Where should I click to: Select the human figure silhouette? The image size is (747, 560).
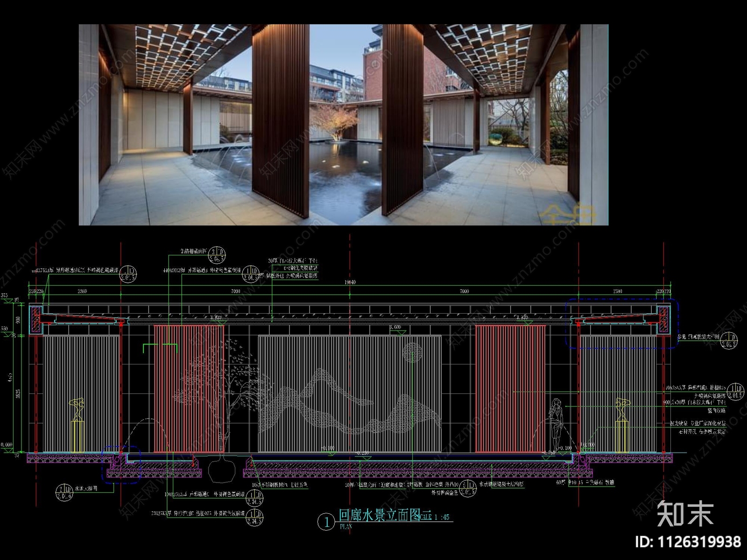[557, 424]
